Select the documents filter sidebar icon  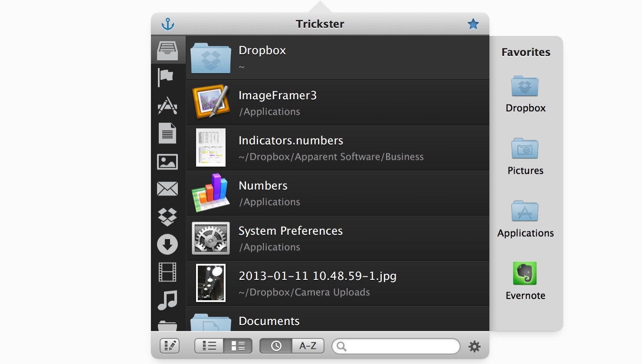point(167,133)
